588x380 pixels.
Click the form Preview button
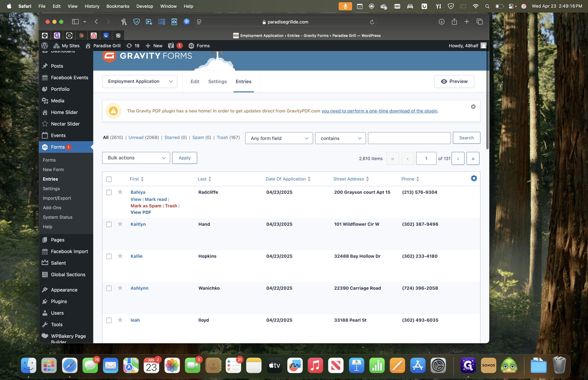click(x=454, y=81)
